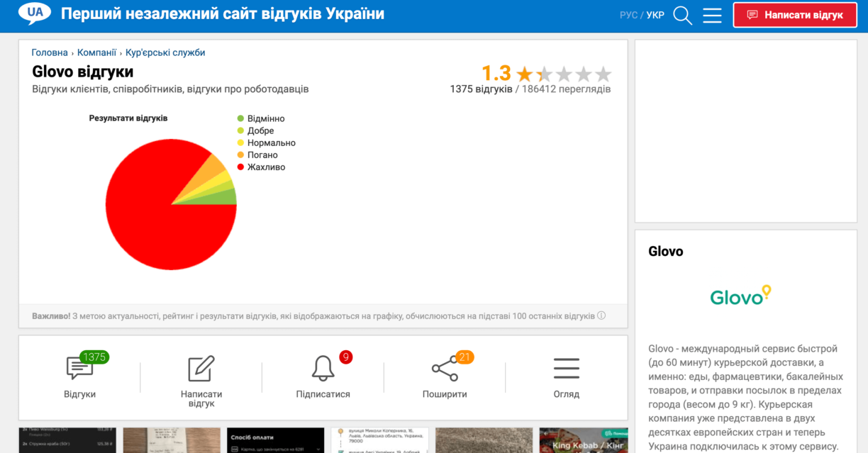Click the Підписатися bell icon
Image resolution: width=868 pixels, height=453 pixels.
tap(323, 368)
